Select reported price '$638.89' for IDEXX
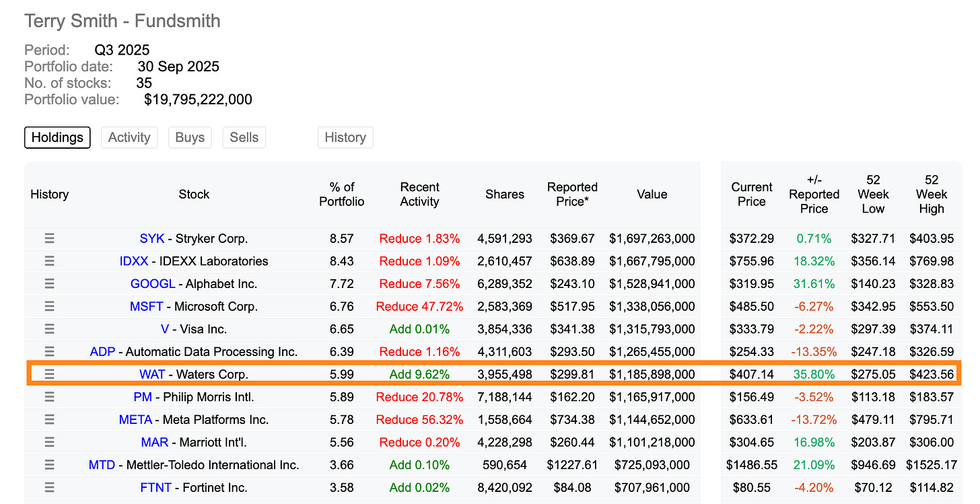This screenshot has height=504, width=980. click(x=572, y=261)
